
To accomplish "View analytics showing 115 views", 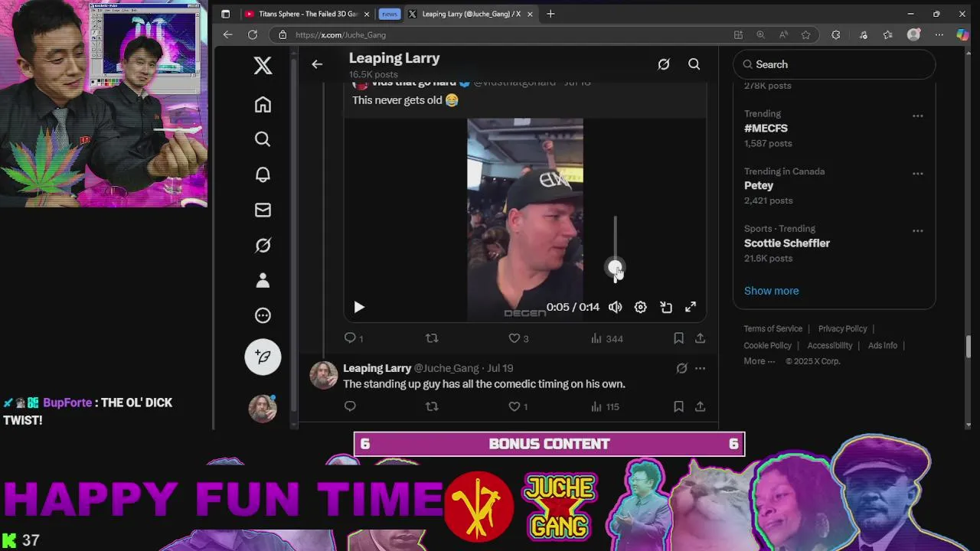I will tap(605, 406).
